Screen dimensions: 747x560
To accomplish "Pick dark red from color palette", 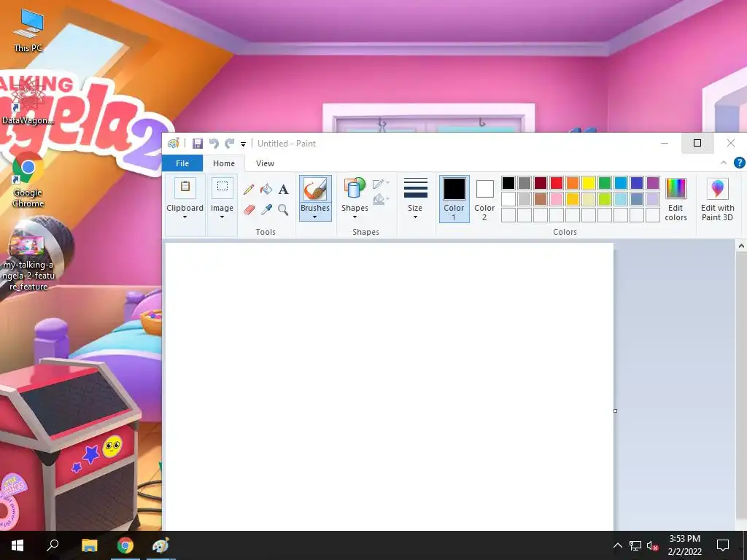I will pyautogui.click(x=541, y=183).
